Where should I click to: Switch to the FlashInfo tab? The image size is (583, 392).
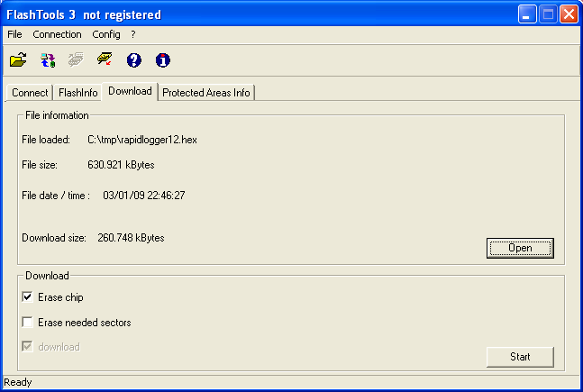click(x=78, y=93)
